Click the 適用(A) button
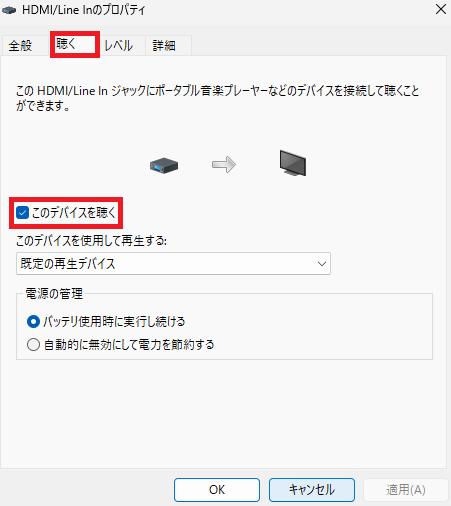The image size is (451, 506). (406, 490)
